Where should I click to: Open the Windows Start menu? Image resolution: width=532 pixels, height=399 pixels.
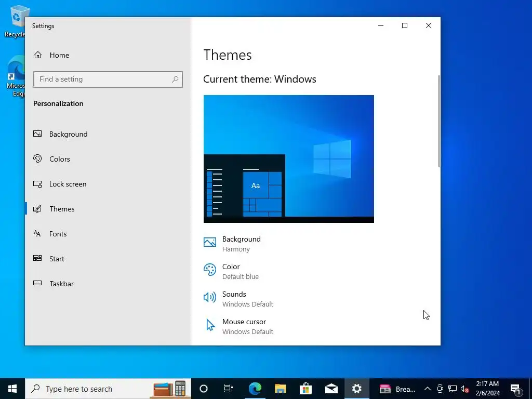[12, 389]
